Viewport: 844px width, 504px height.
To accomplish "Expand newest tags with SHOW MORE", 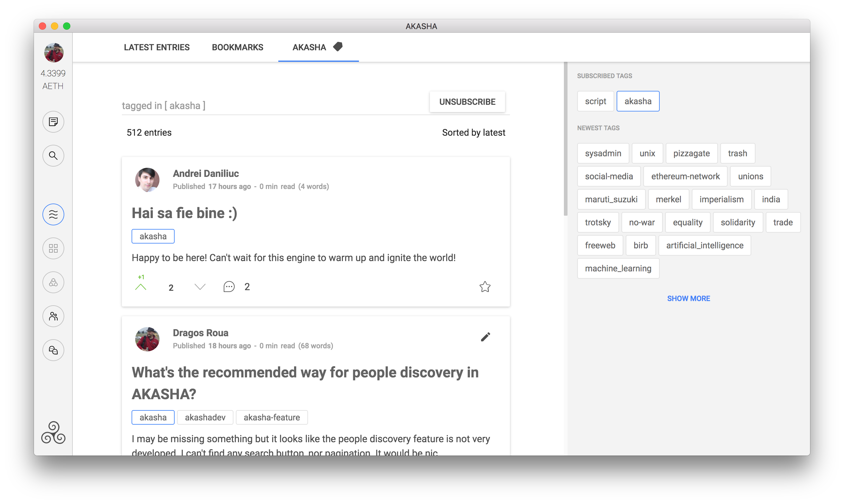I will 688,298.
